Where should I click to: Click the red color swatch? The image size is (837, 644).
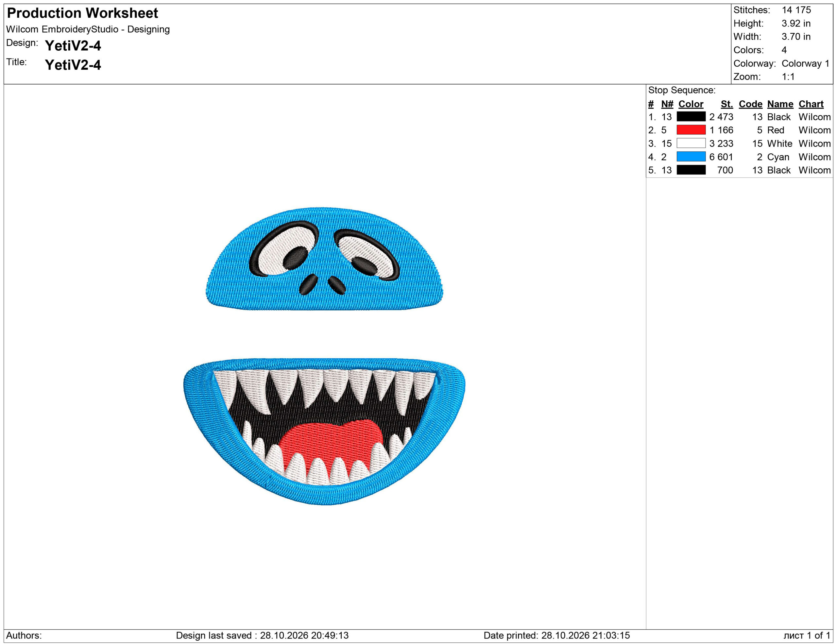[x=691, y=130]
